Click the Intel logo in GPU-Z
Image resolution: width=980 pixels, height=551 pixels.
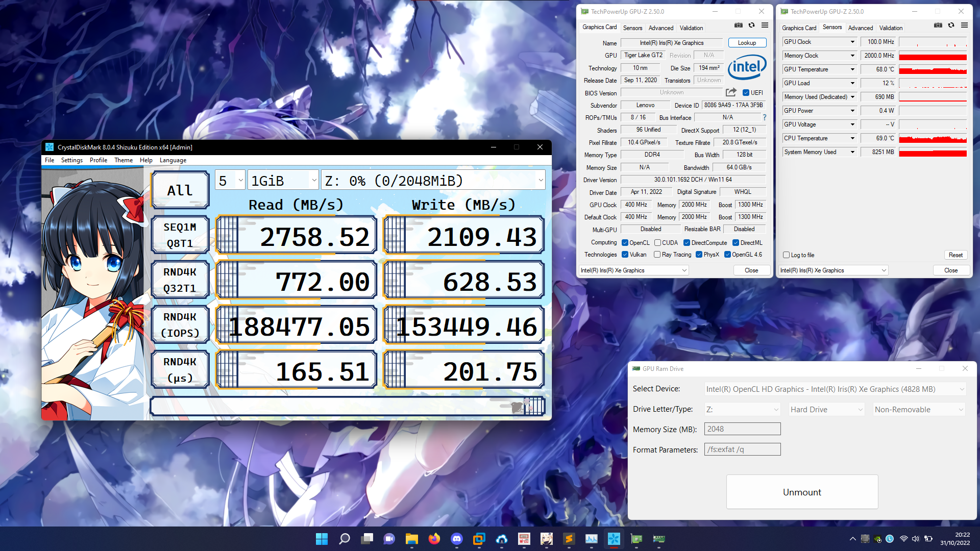(747, 67)
